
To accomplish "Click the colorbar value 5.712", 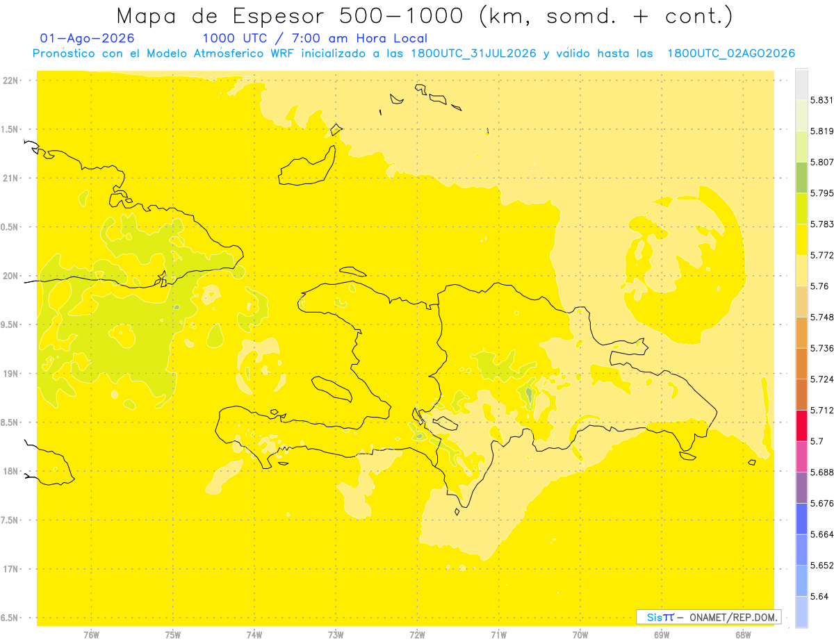I will click(822, 410).
